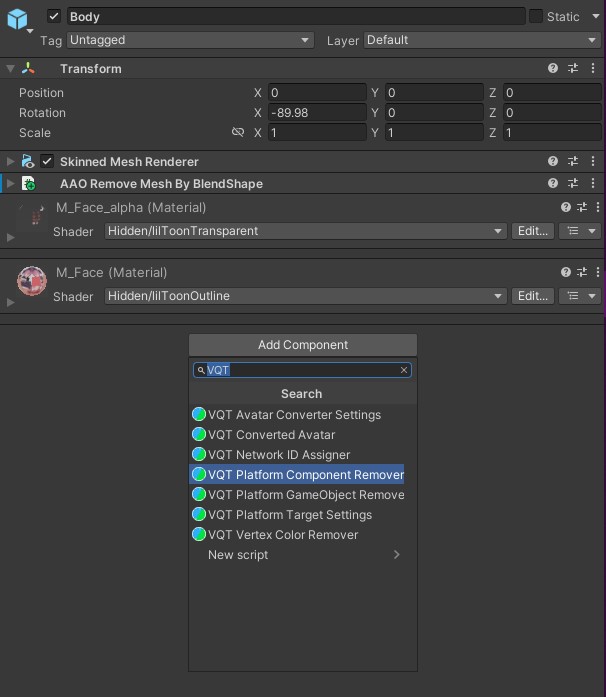Click the Rotation Z field
606x697 pixels.
(x=552, y=112)
